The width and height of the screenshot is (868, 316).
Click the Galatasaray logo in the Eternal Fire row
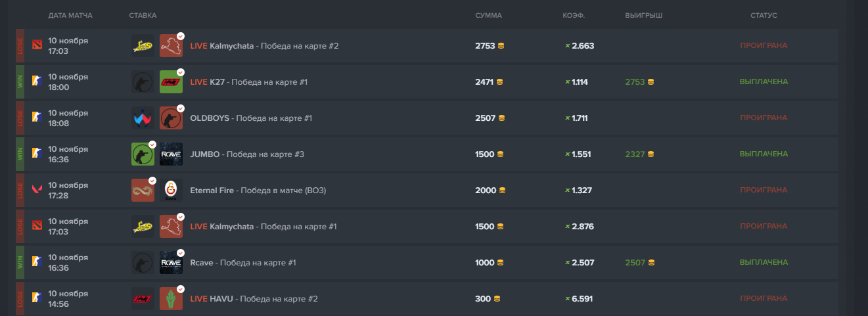[171, 190]
